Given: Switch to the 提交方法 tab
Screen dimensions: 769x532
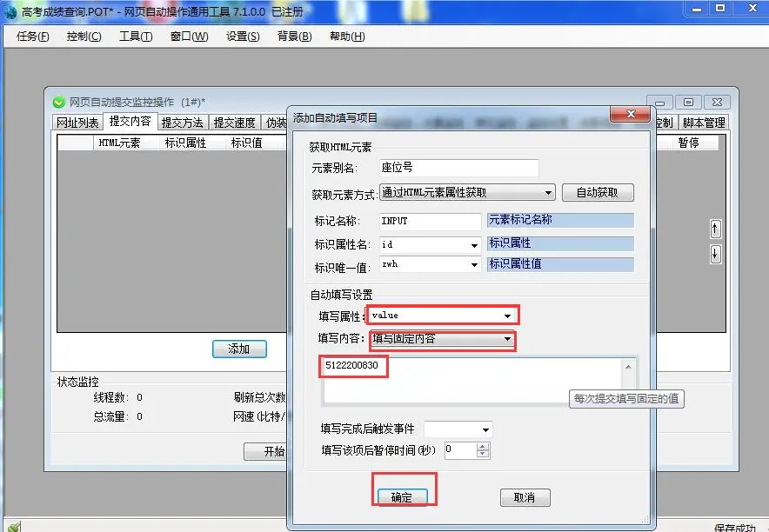Looking at the screenshot, I should [183, 123].
